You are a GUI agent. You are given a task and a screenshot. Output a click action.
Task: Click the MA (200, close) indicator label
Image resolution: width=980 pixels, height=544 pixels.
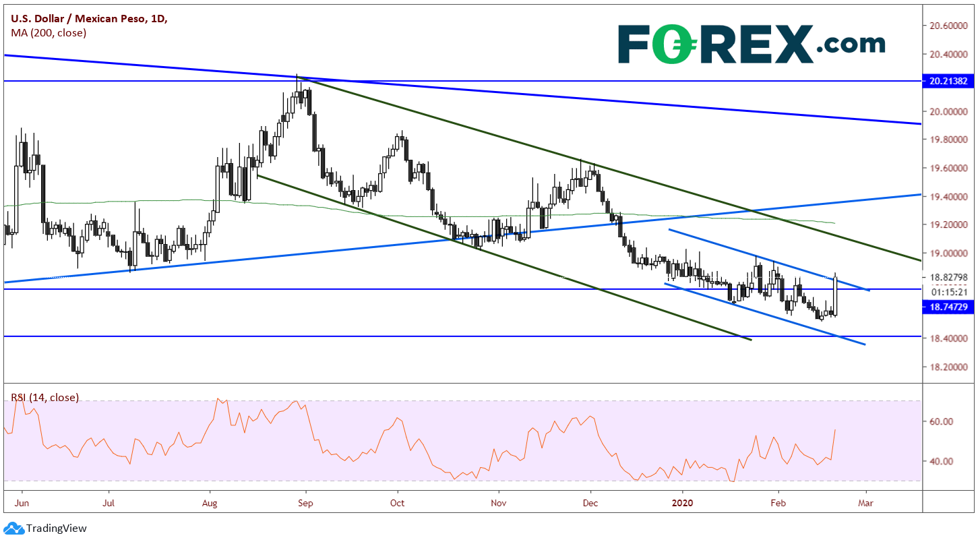point(48,32)
